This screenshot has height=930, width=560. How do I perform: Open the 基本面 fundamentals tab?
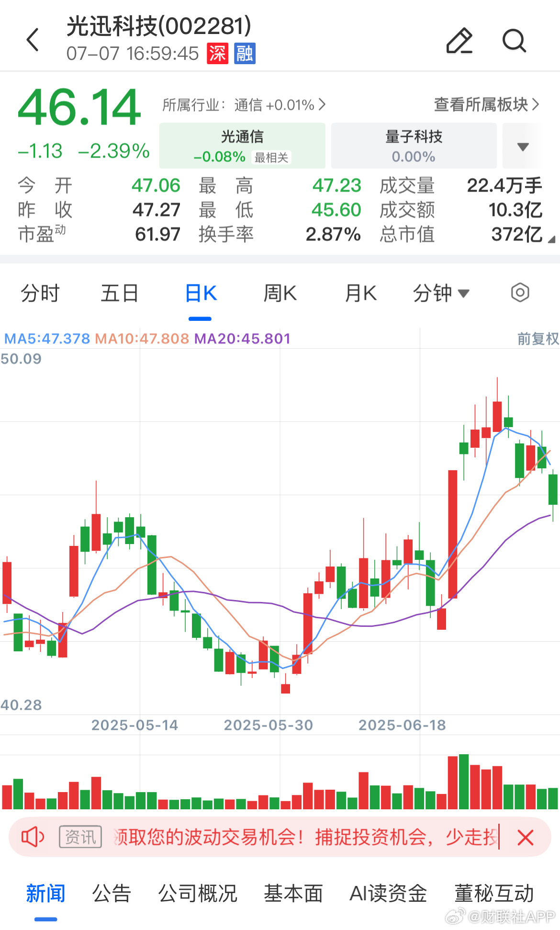pos(293,893)
